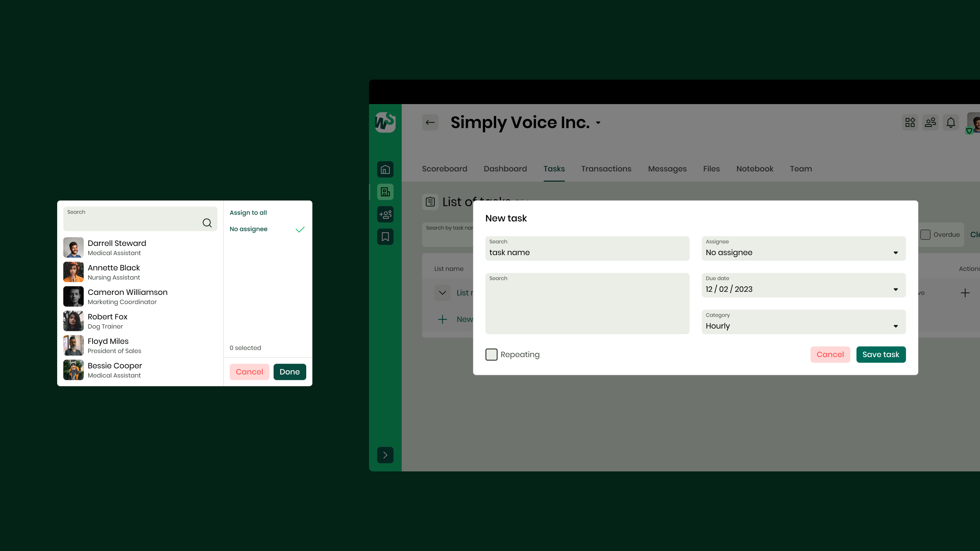Switch to the Tasks tab
Screen dimensions: 980x551
[554, 169]
